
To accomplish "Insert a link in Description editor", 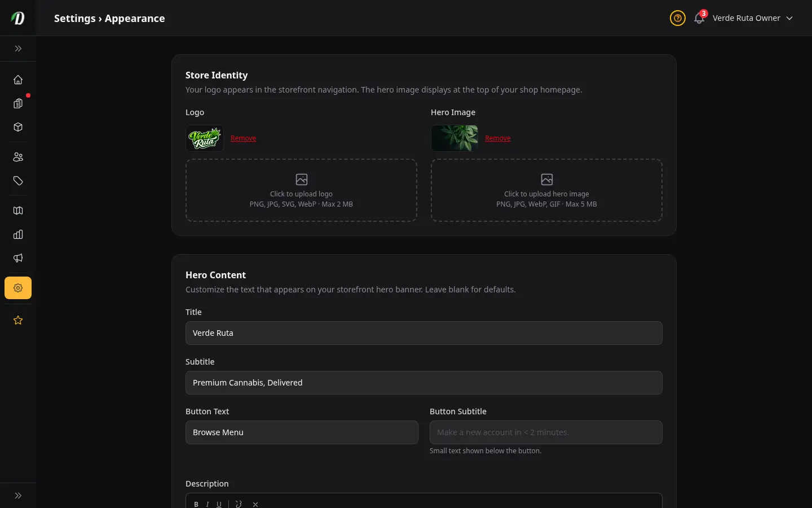I will point(239,505).
